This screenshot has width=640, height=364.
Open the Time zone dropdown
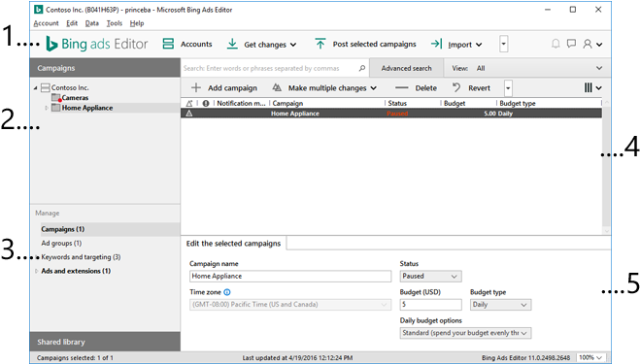pyautogui.click(x=290, y=305)
